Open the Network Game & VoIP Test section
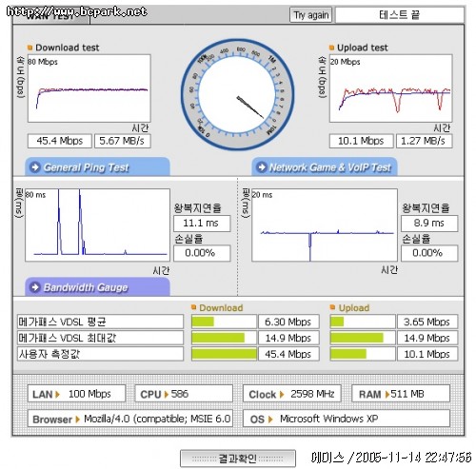 point(325,166)
